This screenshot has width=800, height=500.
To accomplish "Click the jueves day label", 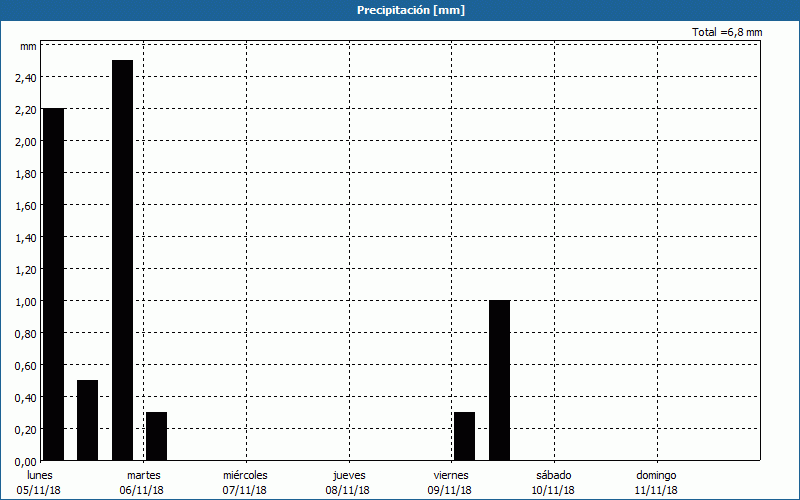I will (x=349, y=475).
